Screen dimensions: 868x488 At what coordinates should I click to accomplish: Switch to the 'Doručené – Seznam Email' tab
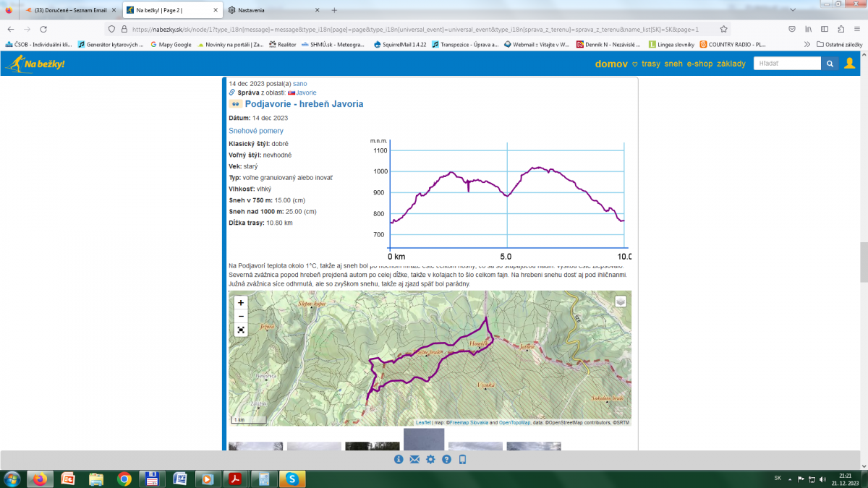[x=70, y=10]
